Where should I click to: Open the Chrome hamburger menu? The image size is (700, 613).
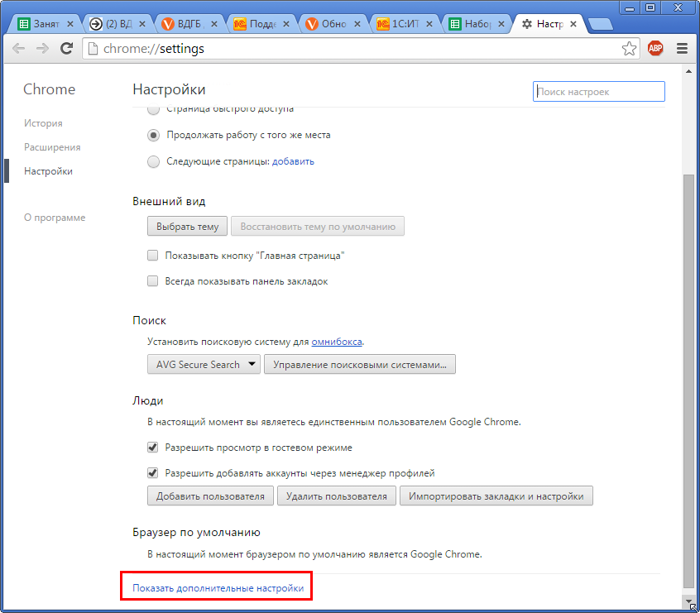tap(682, 48)
